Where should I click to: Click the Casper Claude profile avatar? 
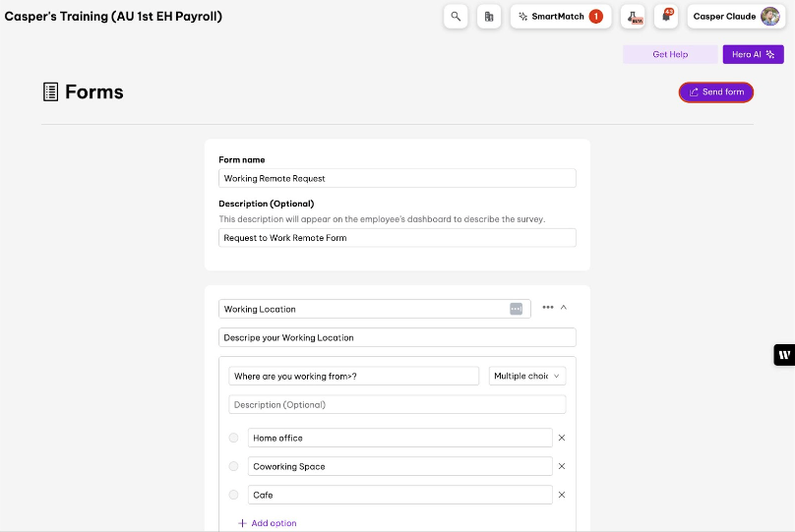tap(770, 17)
